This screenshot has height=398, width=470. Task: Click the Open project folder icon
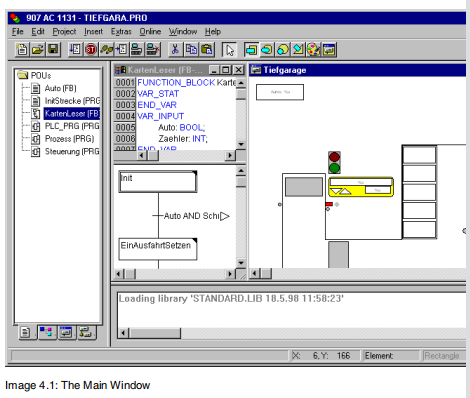tap(38, 50)
